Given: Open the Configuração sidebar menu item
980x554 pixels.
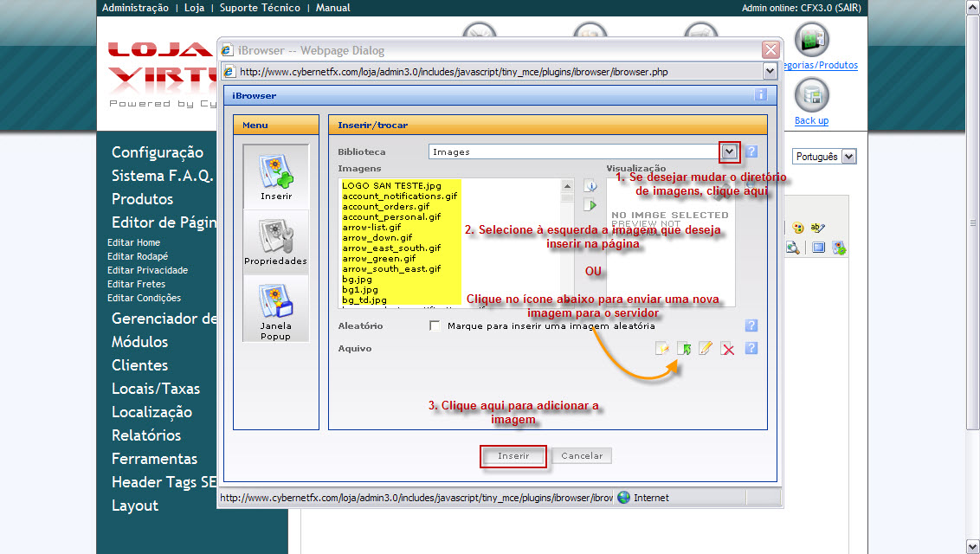Looking at the screenshot, I should [158, 152].
